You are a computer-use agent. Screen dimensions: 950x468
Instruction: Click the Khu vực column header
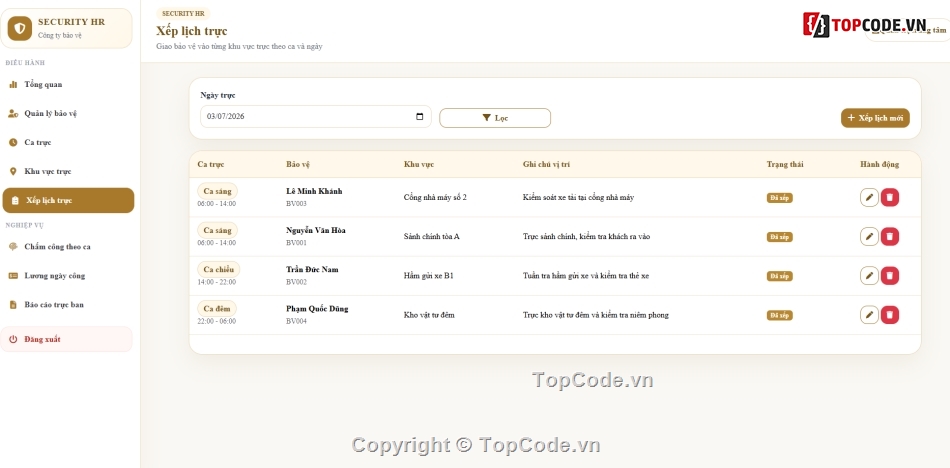(419, 164)
